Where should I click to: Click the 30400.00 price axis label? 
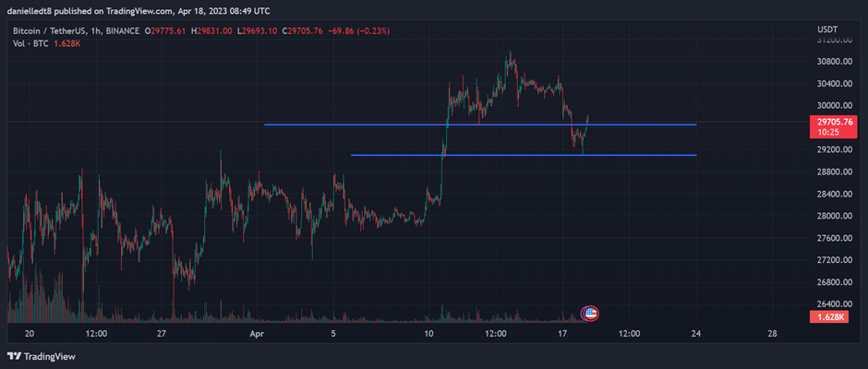coord(834,84)
